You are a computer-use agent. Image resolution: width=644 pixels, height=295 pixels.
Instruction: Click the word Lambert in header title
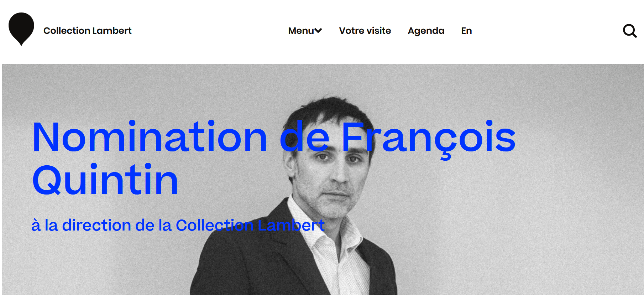tap(112, 31)
